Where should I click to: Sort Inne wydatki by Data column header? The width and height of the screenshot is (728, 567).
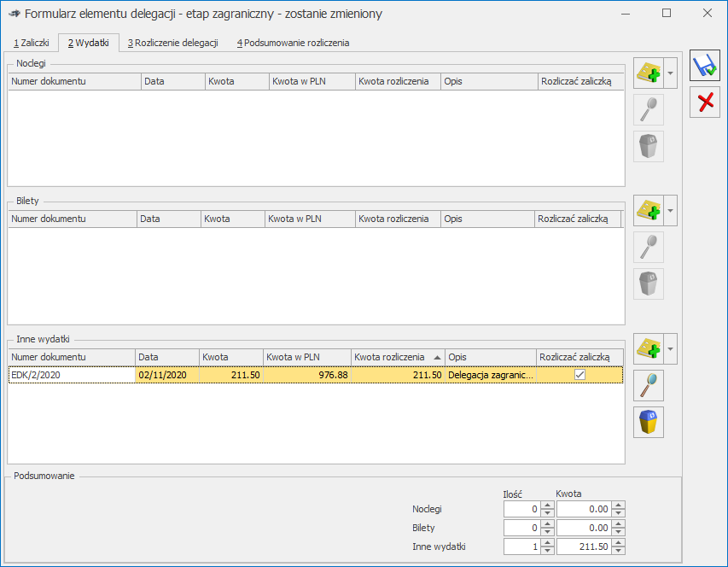(167, 357)
